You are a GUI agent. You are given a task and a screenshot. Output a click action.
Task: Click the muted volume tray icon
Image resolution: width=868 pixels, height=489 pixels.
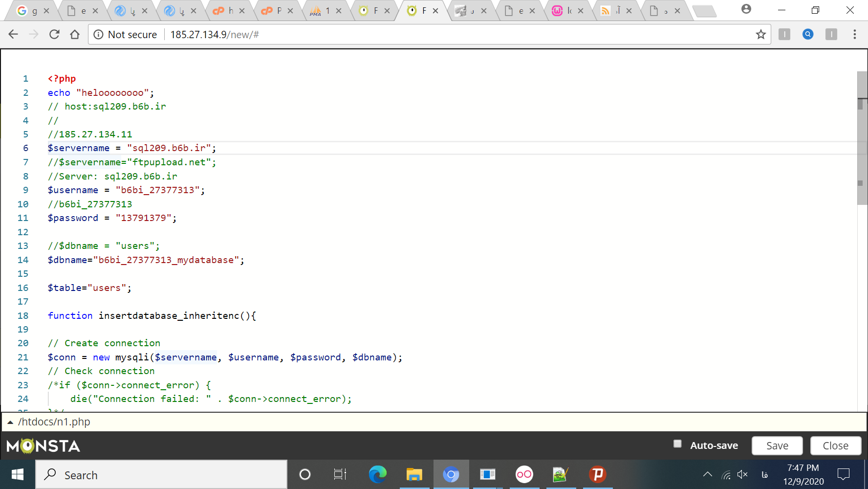(743, 474)
